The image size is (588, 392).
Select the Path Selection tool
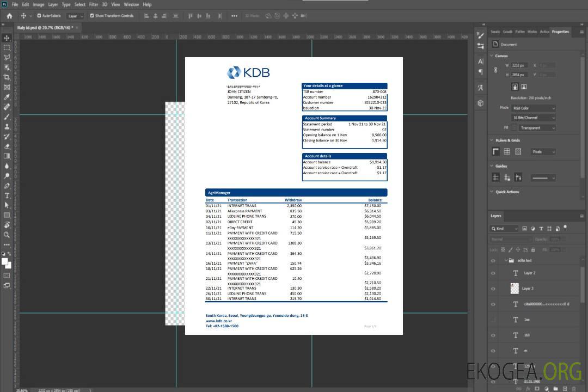(7, 205)
